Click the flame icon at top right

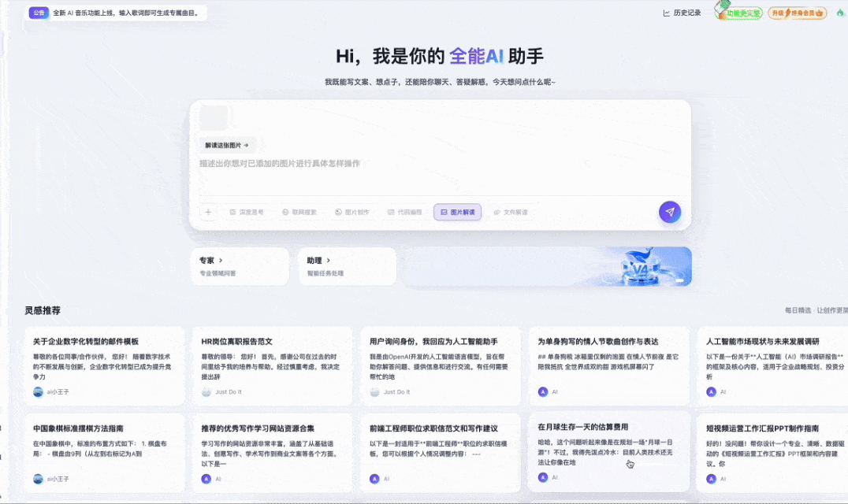[x=840, y=13]
